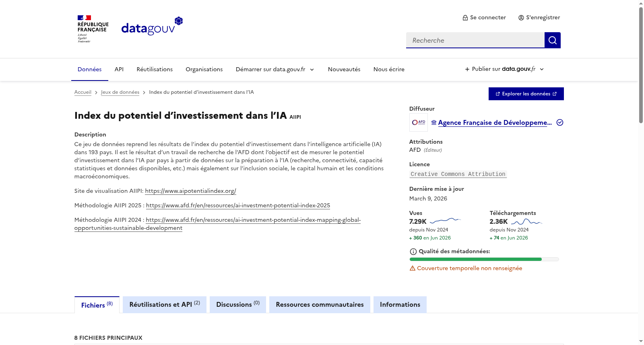Expand Publier sur data.gouv.fr dropdown
Viewport: 644px width, 345px height.
505,69
